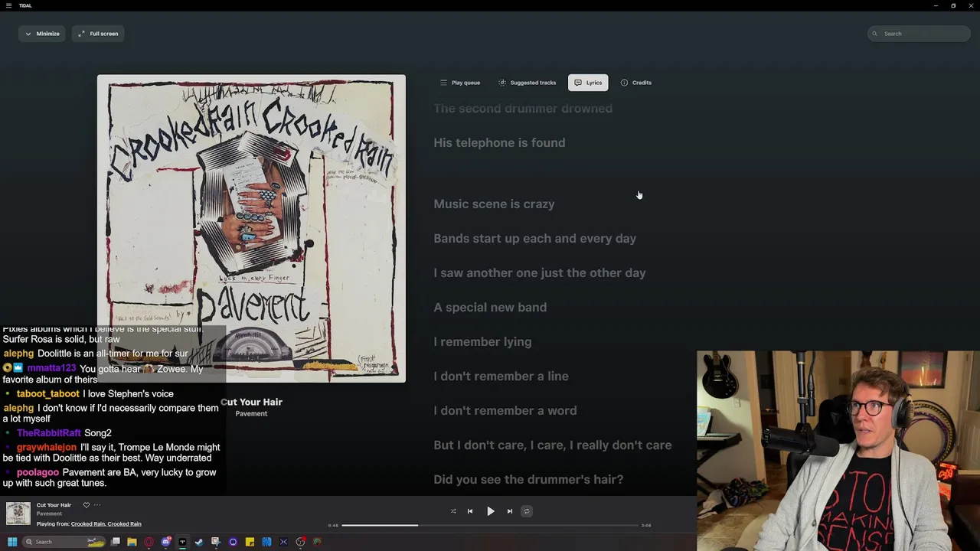Toggle repeat mode

click(527, 511)
